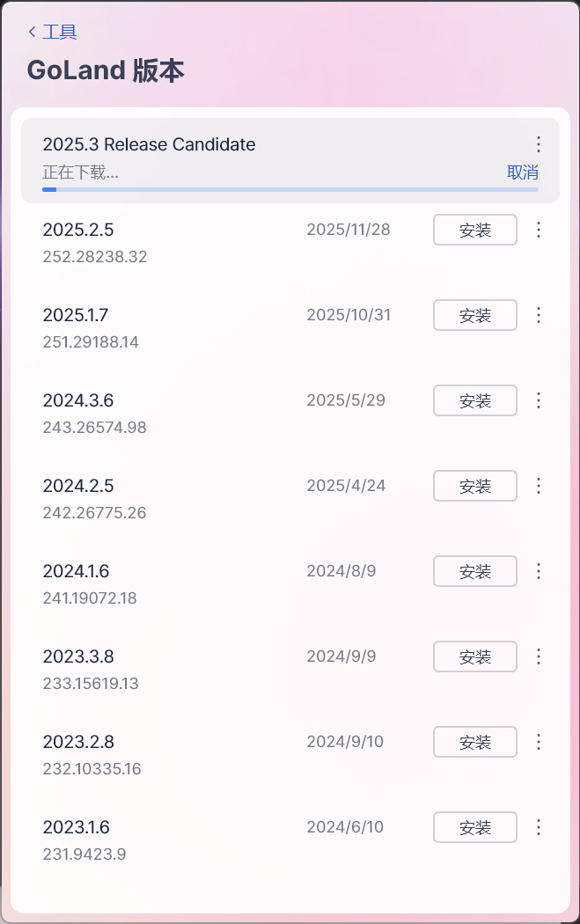
Task: Open more options for 2025.3 Release Candidate
Action: tap(539, 144)
